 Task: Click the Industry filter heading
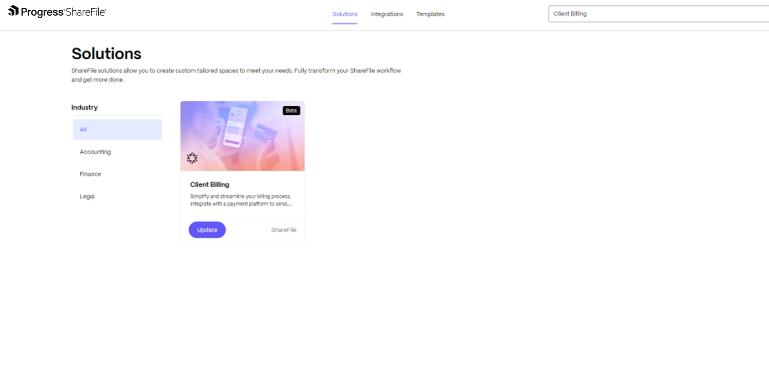click(x=84, y=107)
